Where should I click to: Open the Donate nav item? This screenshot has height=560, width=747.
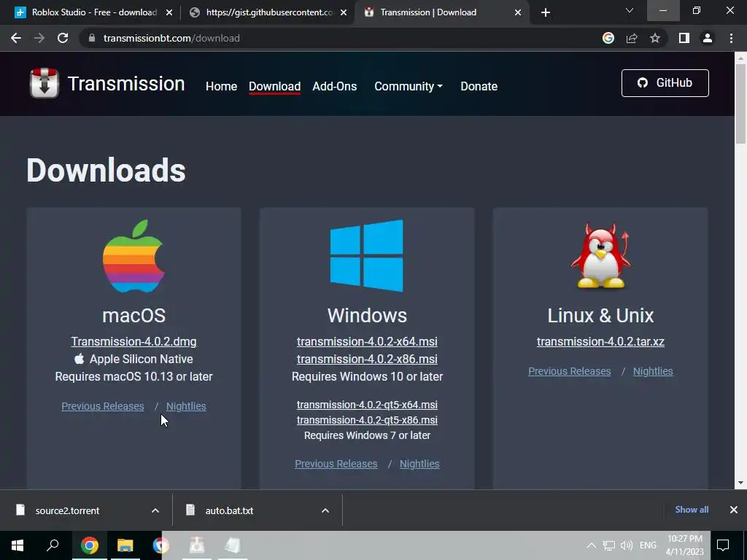point(479,86)
